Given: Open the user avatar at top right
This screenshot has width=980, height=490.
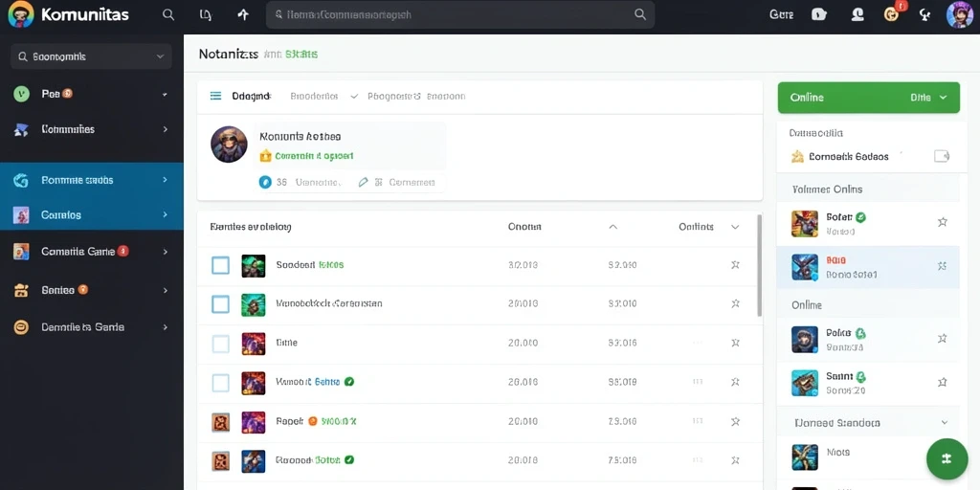Looking at the screenshot, I should tap(959, 14).
